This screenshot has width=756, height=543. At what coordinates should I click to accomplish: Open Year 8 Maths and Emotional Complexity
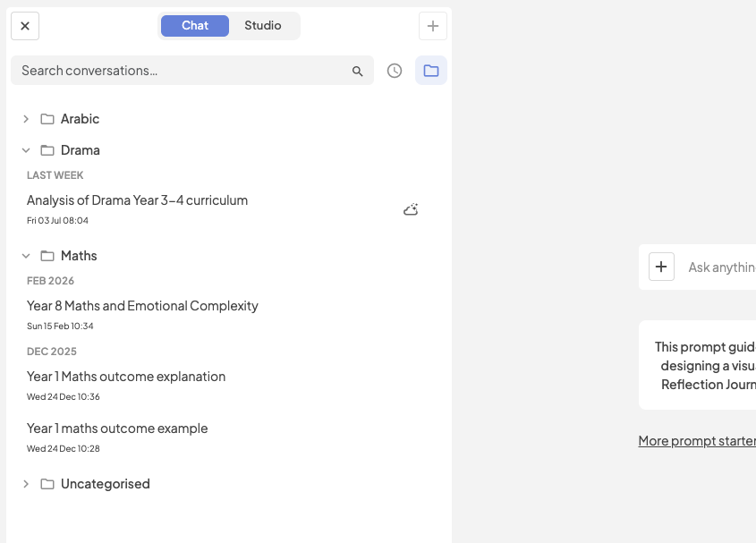[143, 306]
